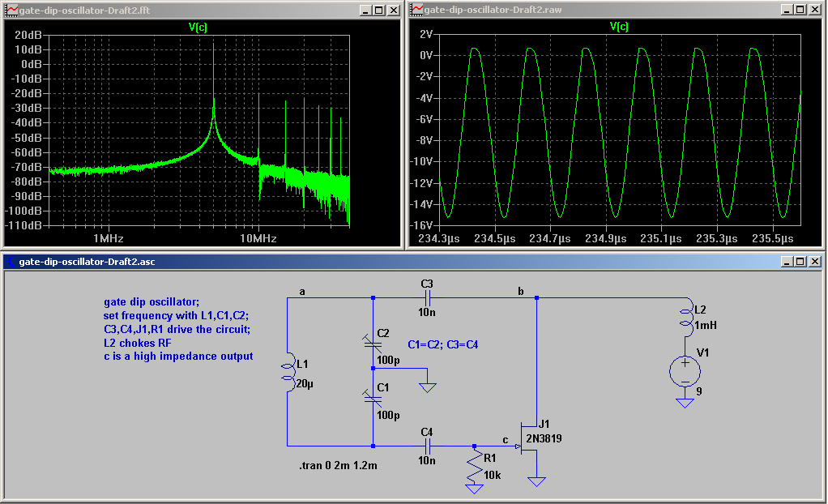Select capacitor C3 symbol
The image size is (828, 504).
[427, 298]
